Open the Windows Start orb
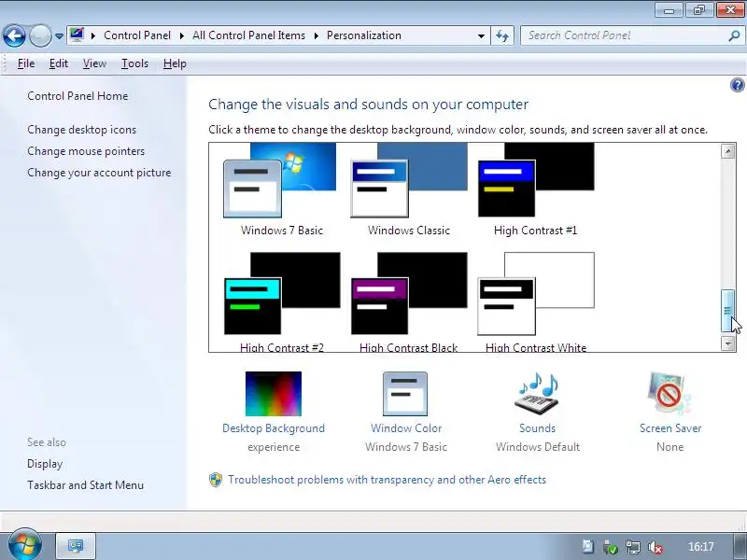 pos(24,545)
